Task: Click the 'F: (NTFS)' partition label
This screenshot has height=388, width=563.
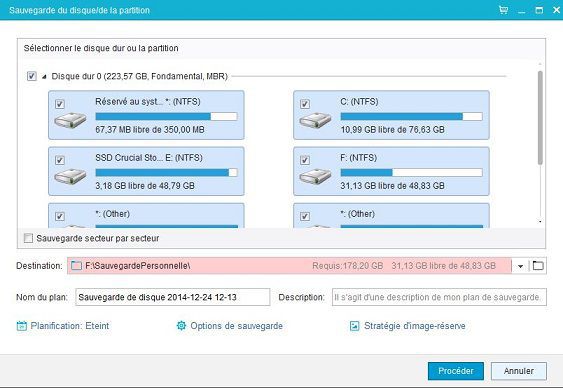Action: [x=358, y=158]
